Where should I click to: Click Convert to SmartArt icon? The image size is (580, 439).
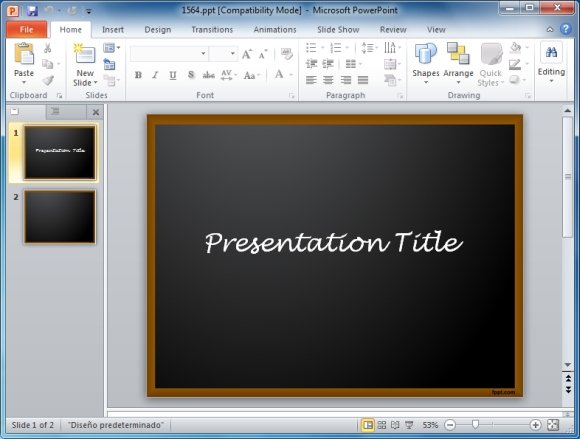391,80
